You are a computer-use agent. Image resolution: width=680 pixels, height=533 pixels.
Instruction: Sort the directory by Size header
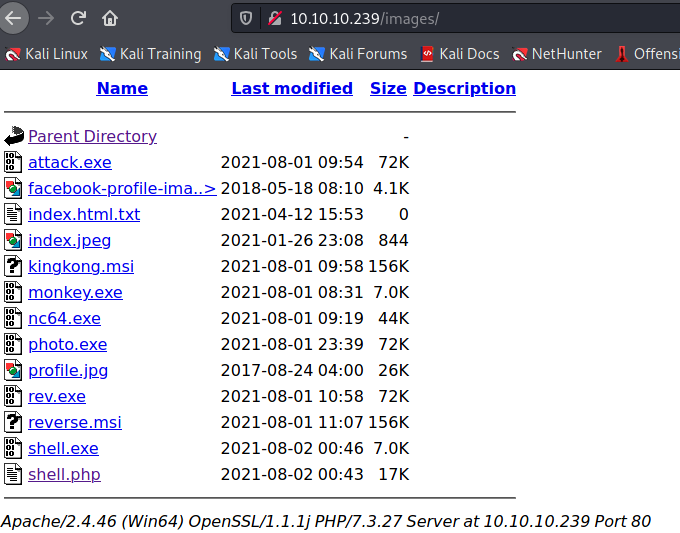(388, 88)
